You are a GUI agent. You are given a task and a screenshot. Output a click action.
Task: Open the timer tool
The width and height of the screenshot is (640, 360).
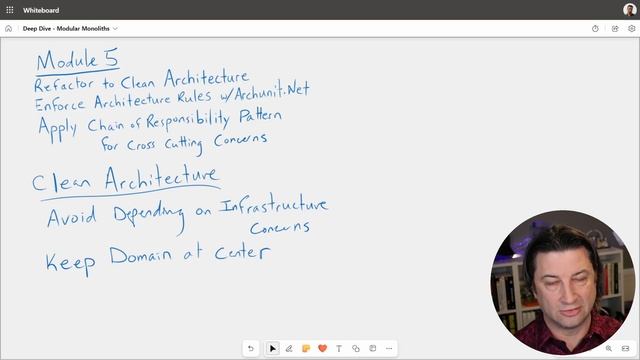coord(595,29)
